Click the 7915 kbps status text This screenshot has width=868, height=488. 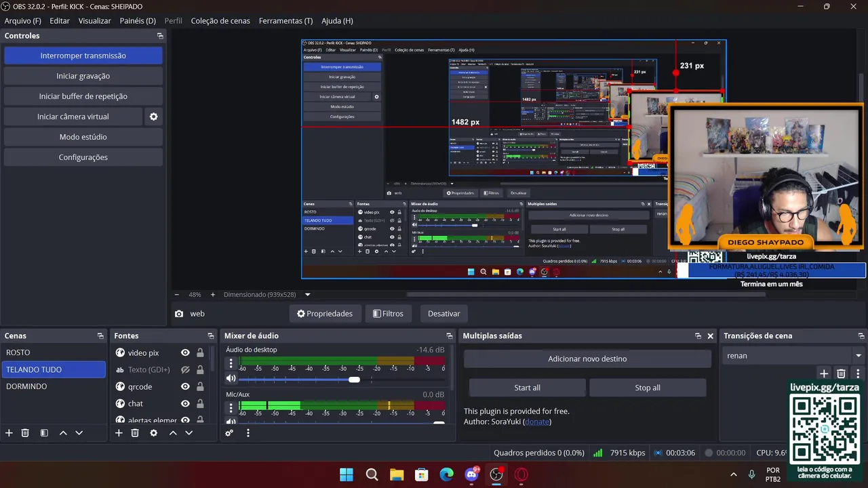(627, 453)
